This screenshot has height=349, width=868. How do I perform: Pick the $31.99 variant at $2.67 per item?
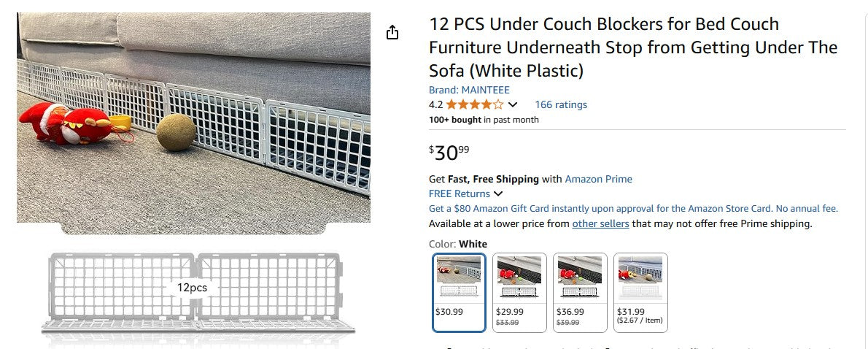point(640,292)
